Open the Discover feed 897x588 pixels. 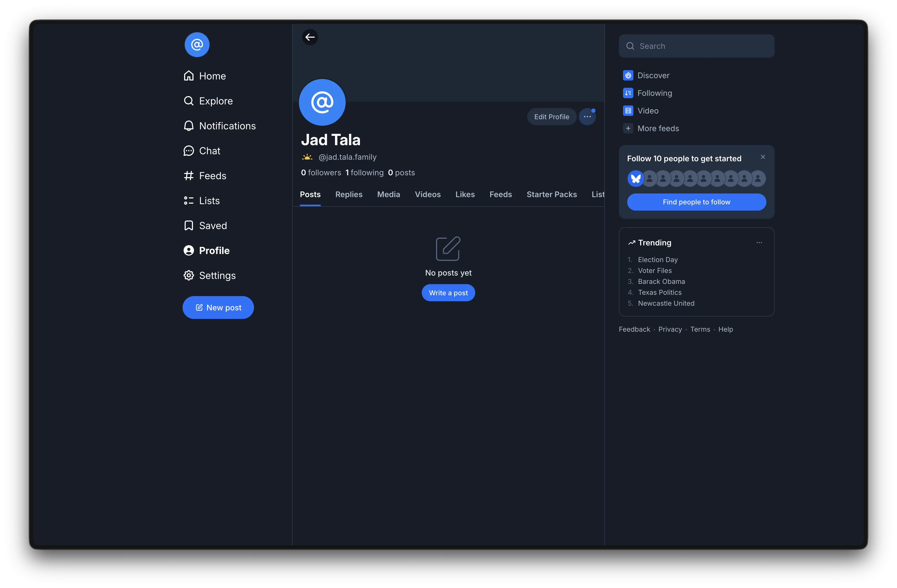point(646,75)
